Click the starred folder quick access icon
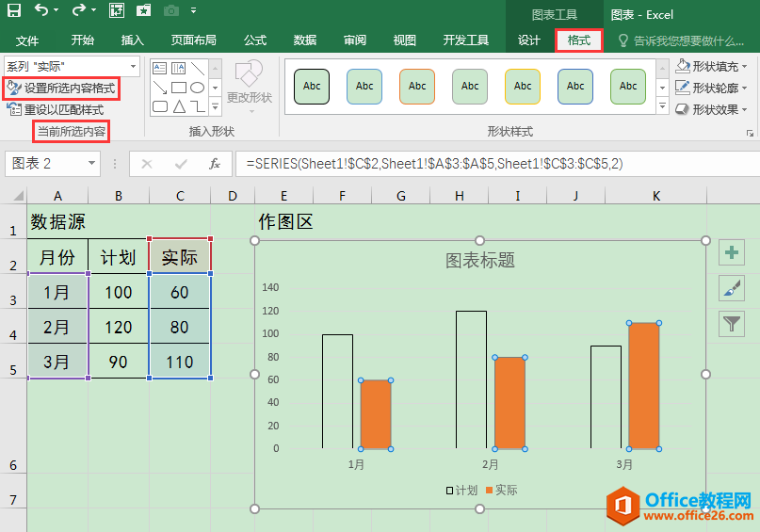The image size is (760, 532). click(x=143, y=10)
